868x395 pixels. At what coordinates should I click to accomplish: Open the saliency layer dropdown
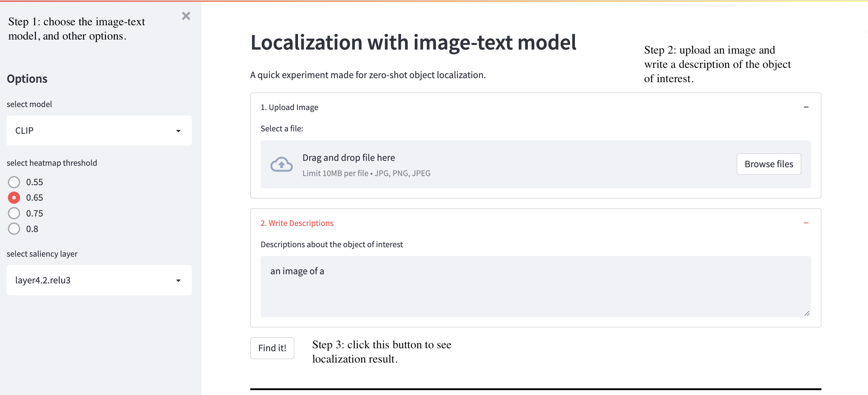click(x=99, y=280)
